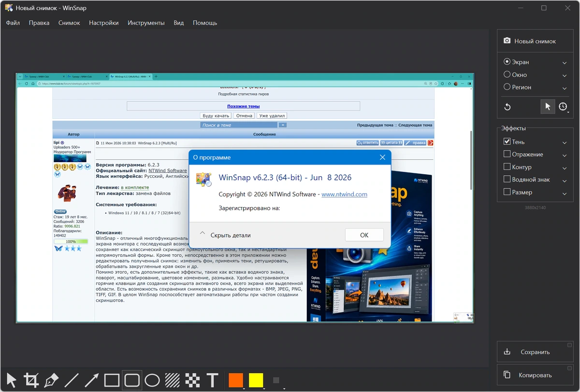Screen dimensions: 580x392
Task: Open the Снимок menu
Action: pyautogui.click(x=69, y=23)
